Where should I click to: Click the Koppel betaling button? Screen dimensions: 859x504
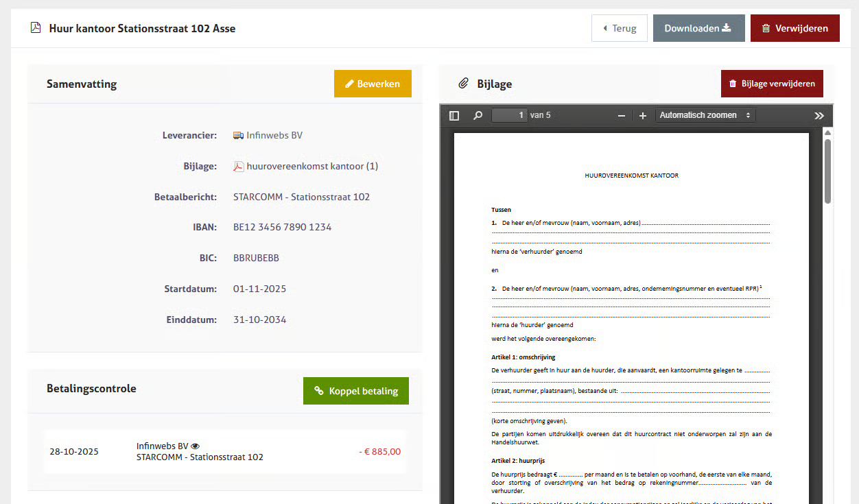point(355,391)
